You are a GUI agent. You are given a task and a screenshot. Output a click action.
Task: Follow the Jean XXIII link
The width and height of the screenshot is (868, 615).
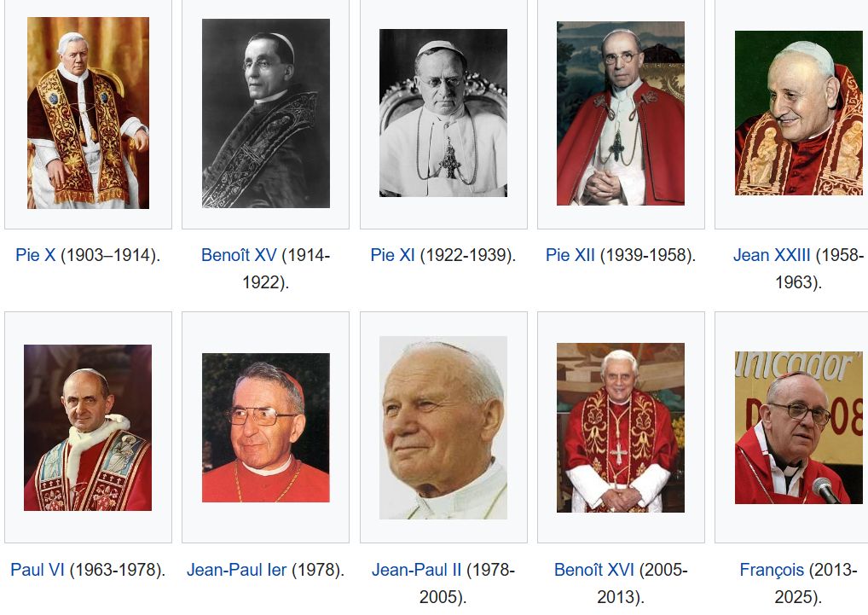point(772,255)
